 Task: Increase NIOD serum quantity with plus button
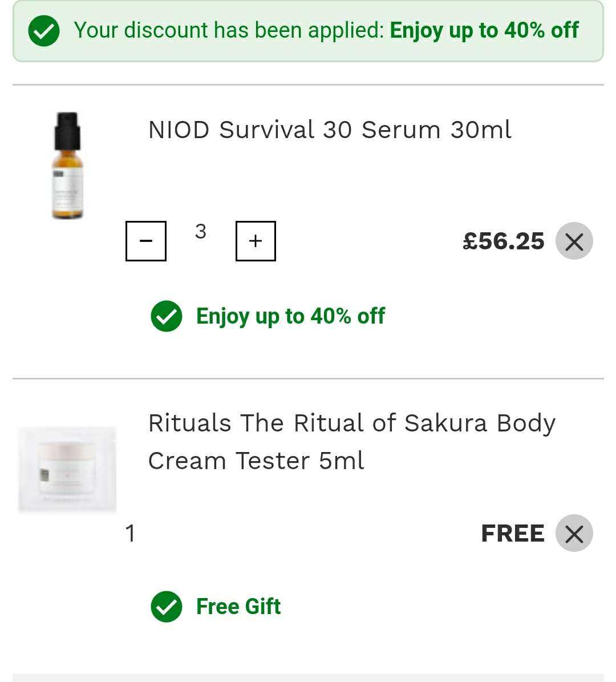256,241
